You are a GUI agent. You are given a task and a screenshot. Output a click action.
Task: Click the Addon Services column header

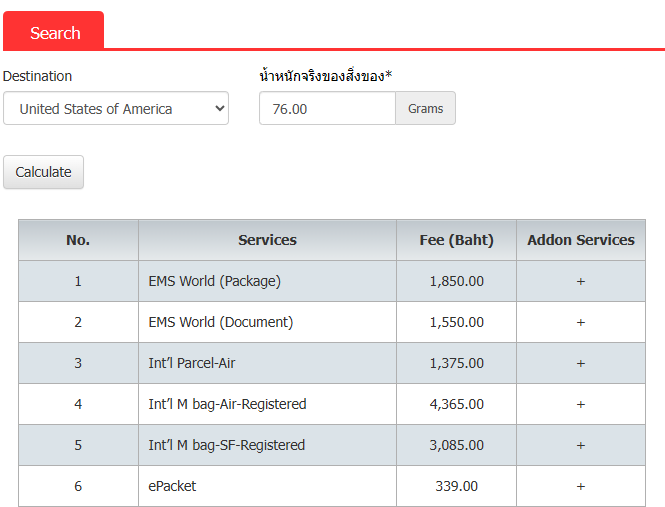580,240
